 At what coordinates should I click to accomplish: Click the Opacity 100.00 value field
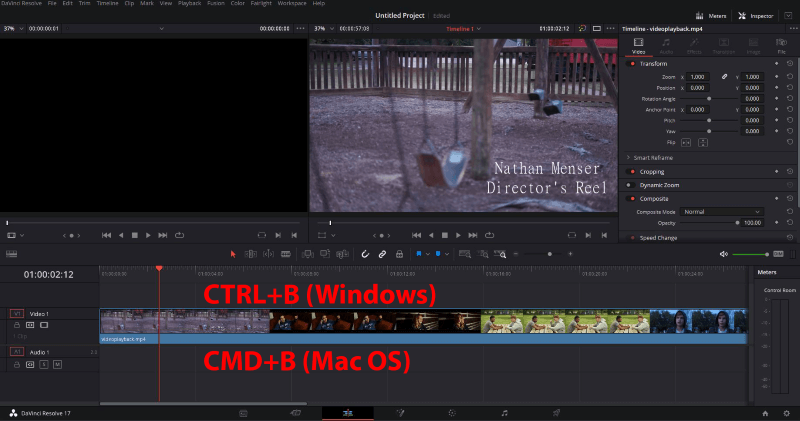[753, 223]
